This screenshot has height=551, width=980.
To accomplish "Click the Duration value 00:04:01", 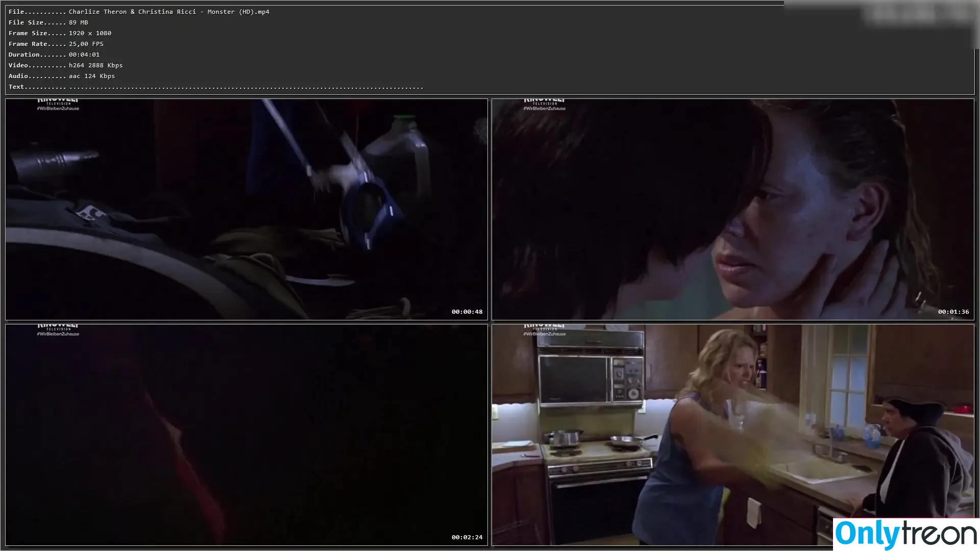I will pos(84,55).
